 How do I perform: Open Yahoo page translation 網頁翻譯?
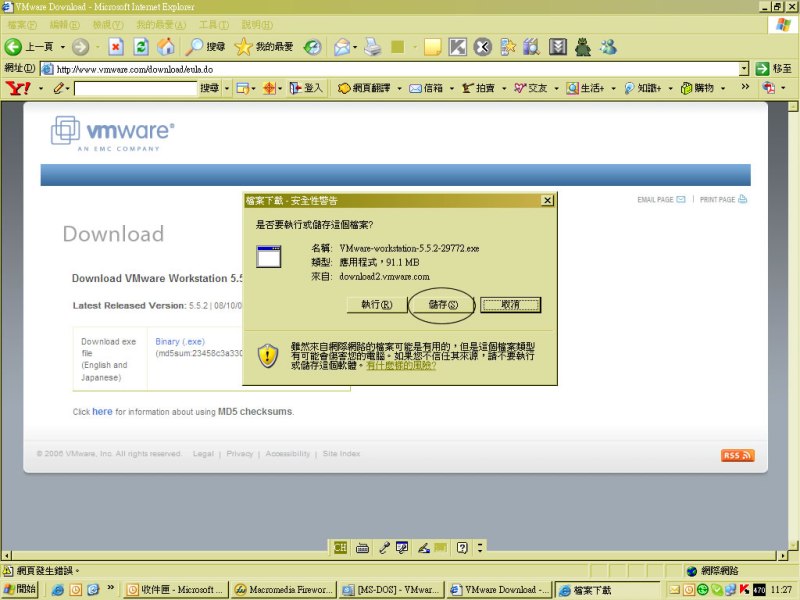pos(365,88)
